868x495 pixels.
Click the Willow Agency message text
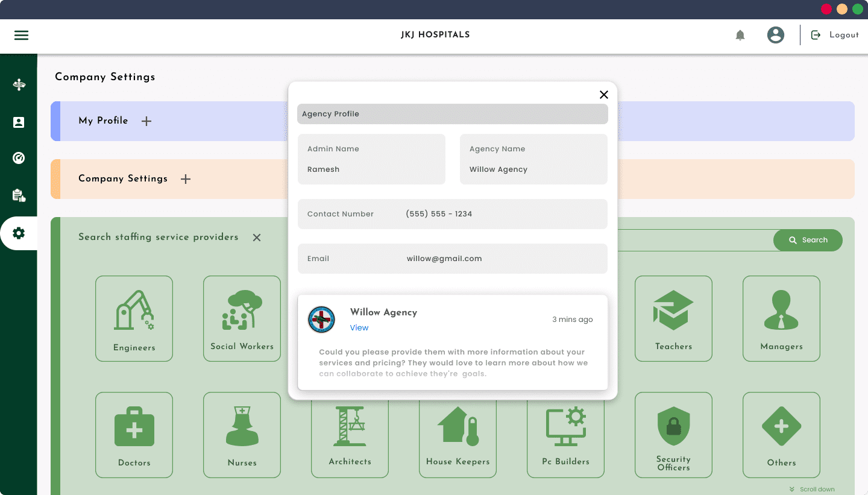[453, 363]
